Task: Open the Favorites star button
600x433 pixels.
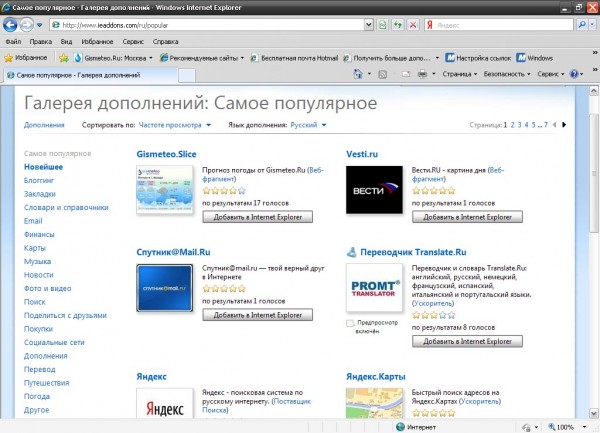Action: (25, 58)
